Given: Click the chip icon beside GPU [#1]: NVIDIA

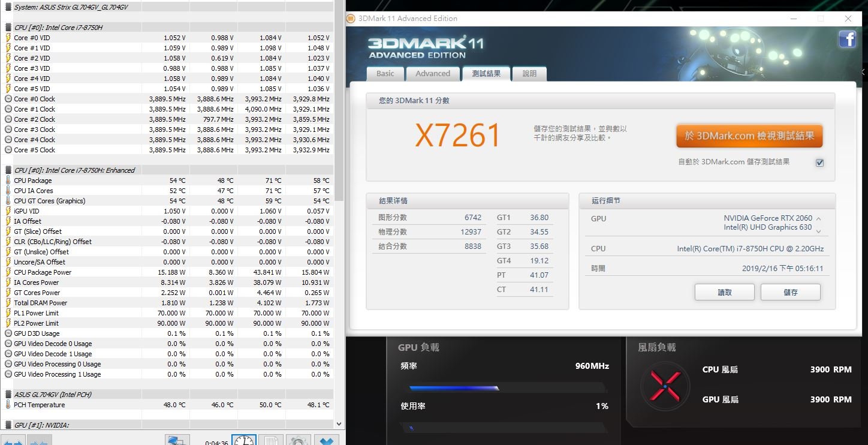Looking at the screenshot, I should click(x=8, y=425).
